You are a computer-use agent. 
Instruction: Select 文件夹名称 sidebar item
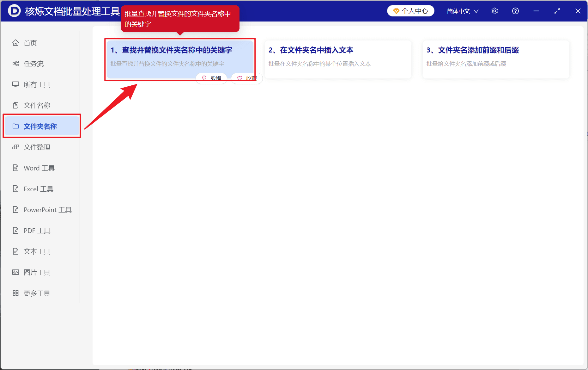point(42,126)
